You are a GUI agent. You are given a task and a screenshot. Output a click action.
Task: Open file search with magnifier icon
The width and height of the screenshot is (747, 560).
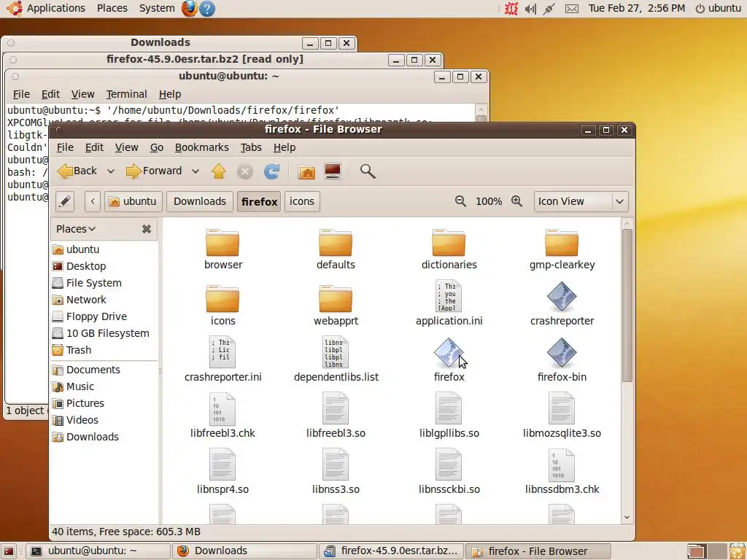[368, 171]
